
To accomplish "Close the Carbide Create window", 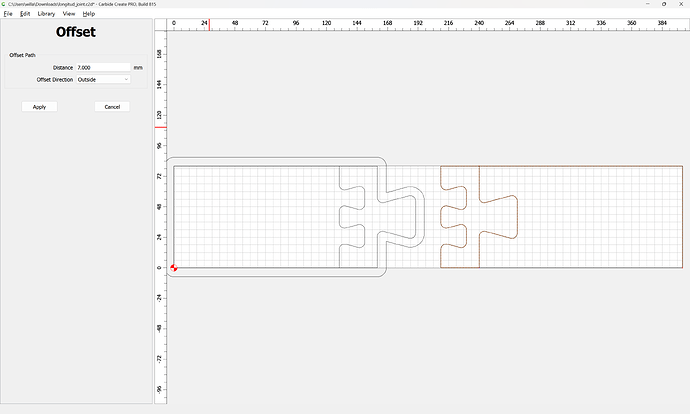I will (x=681, y=4).
